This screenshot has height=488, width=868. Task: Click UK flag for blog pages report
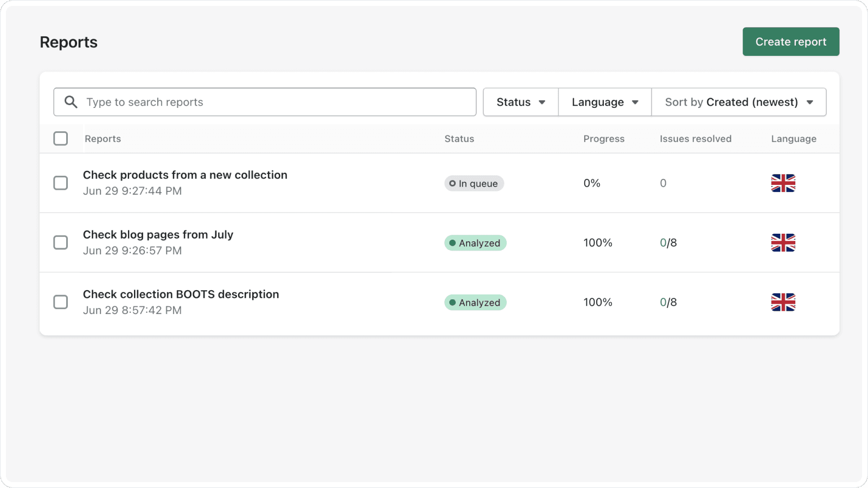click(783, 243)
